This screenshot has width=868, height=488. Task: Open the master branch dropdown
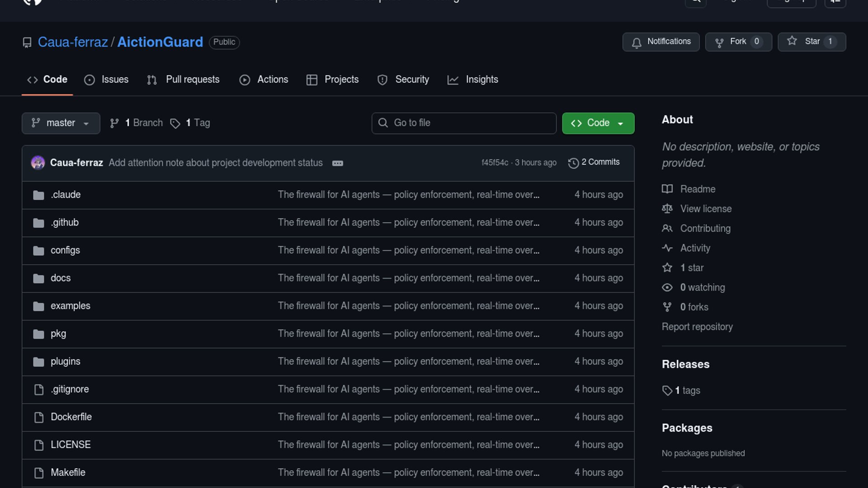click(x=61, y=123)
